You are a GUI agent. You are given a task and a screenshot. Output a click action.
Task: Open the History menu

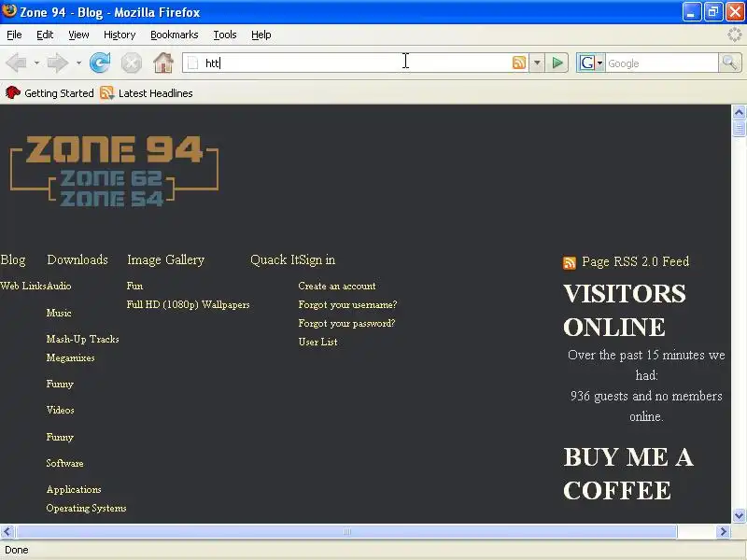tap(120, 35)
